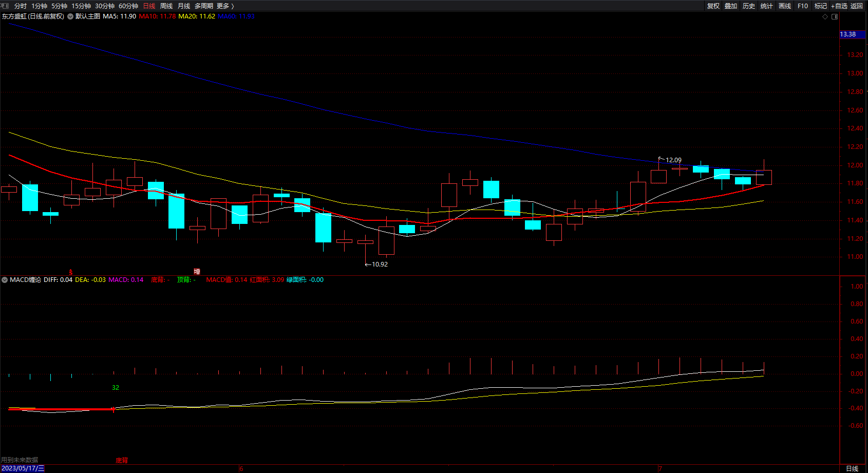Screen dimensions: 868x473
Task: Click the red 增 event marker
Action: point(197,271)
